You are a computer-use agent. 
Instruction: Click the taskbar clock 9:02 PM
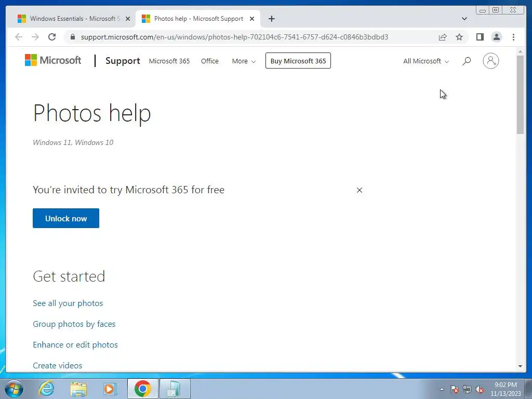click(506, 389)
